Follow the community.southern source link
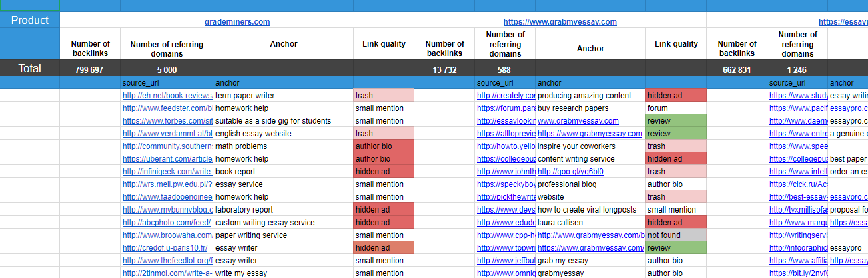Screen dimensions: 868x278 click(x=167, y=146)
